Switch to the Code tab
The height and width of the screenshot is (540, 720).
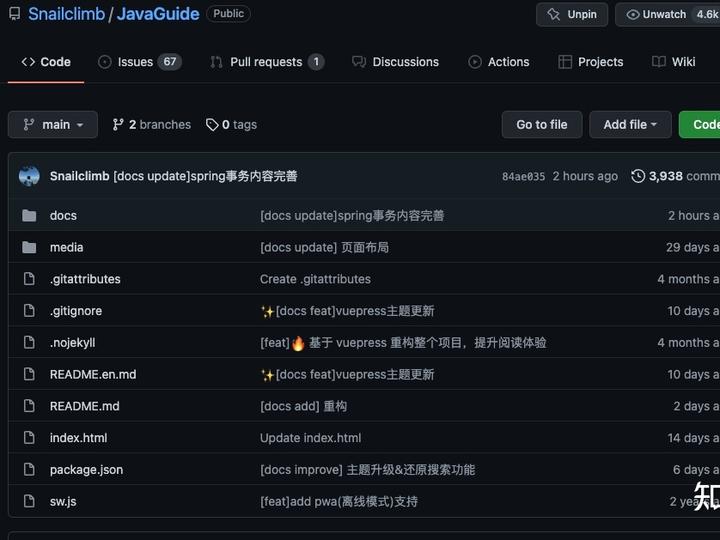pos(46,62)
